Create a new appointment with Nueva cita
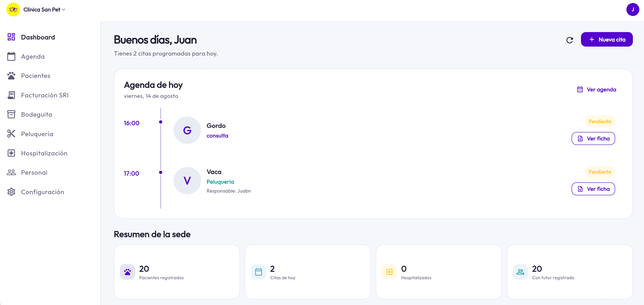The width and height of the screenshot is (644, 305). pyautogui.click(x=607, y=39)
